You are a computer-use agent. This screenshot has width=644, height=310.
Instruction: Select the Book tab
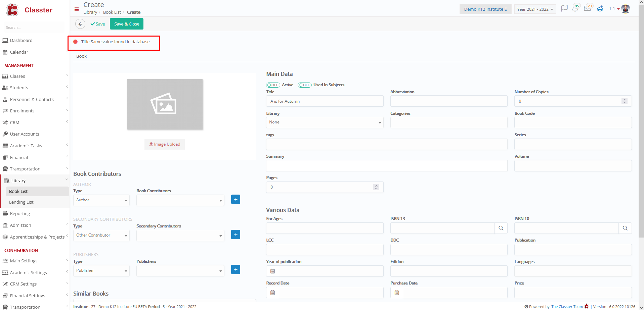81,56
